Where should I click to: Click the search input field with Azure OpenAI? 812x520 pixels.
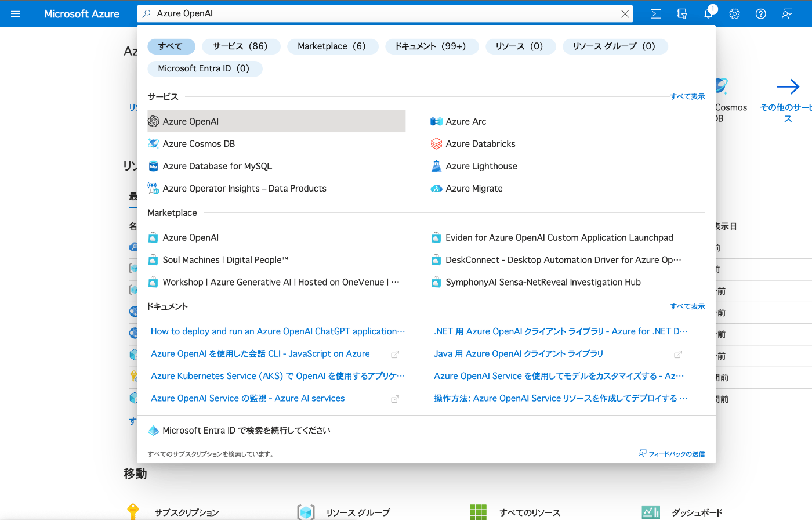385,14
